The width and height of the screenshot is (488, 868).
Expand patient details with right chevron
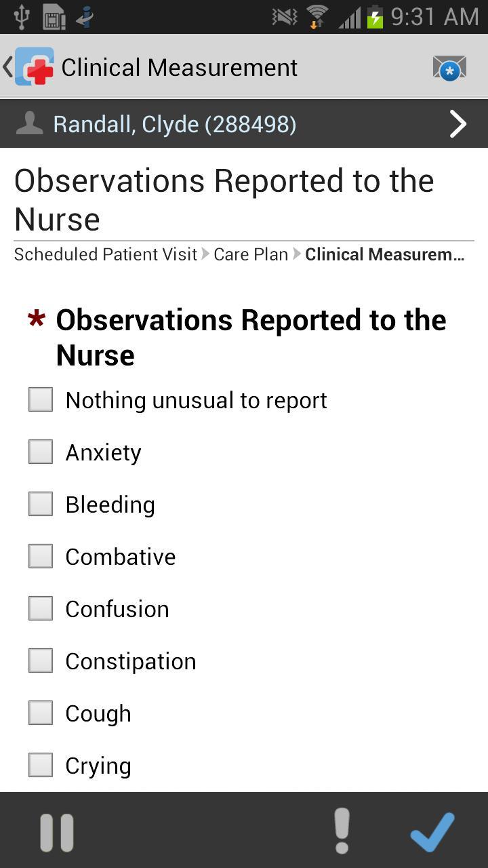pos(458,124)
